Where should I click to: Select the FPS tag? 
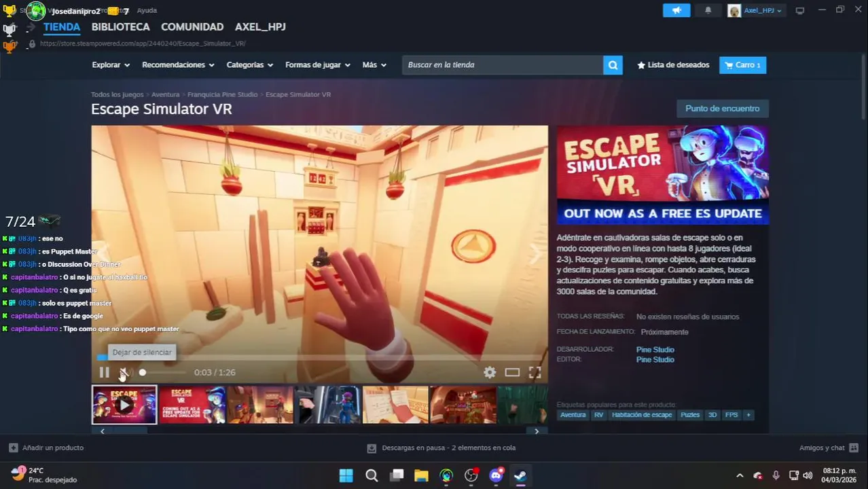(x=731, y=415)
